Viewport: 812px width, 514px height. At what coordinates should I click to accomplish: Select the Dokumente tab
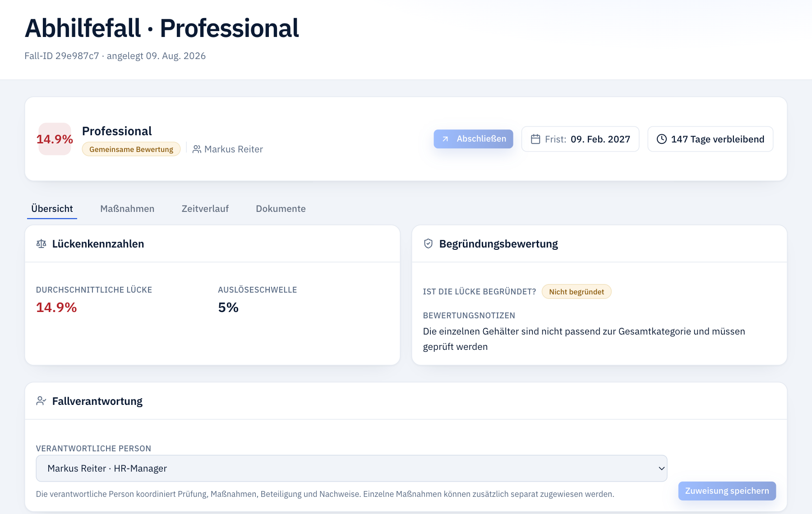click(x=281, y=209)
